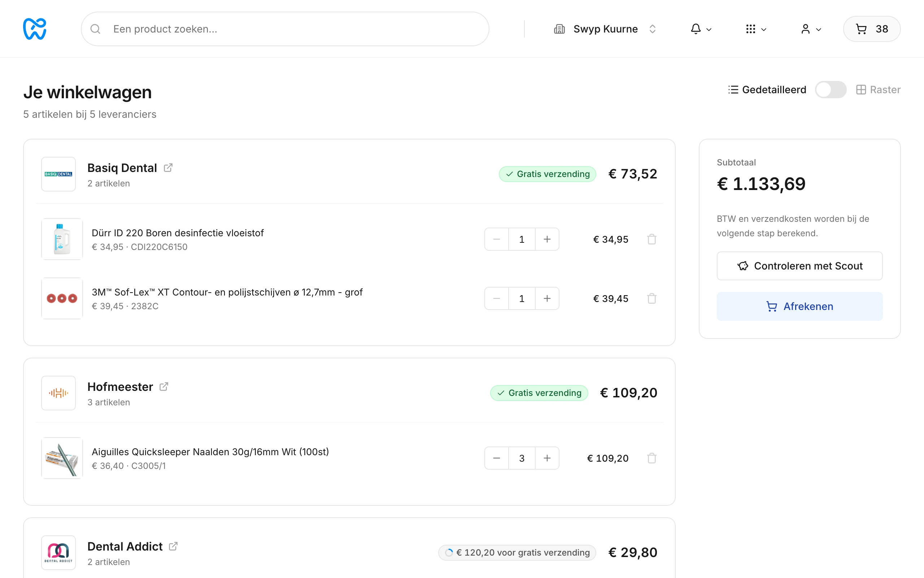The height and width of the screenshot is (578, 924).
Task: Click the Hofmeester supplier logo
Action: (58, 393)
